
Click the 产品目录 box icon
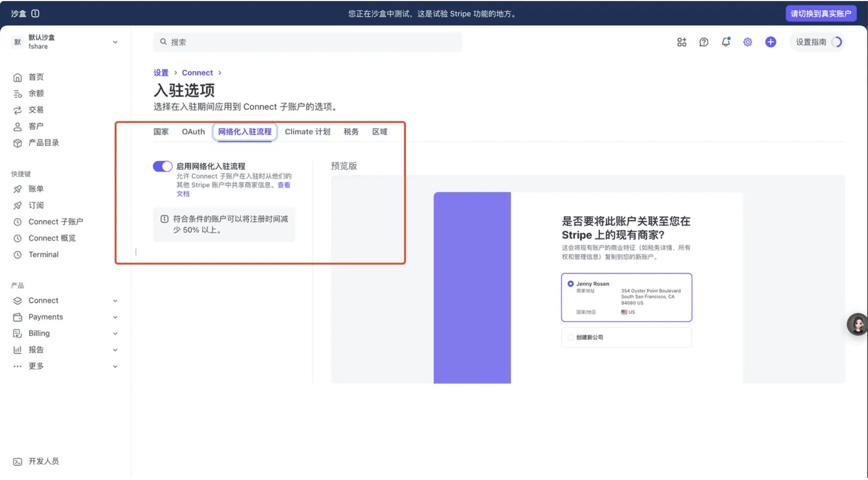18,143
